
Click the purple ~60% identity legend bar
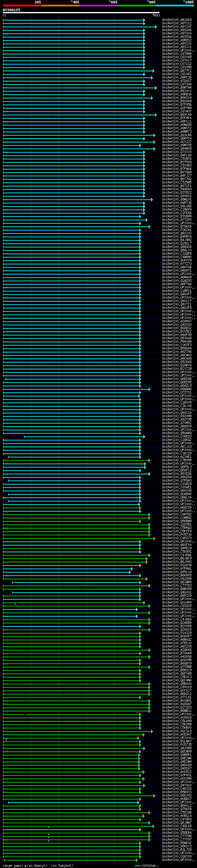(x=99, y=6)
